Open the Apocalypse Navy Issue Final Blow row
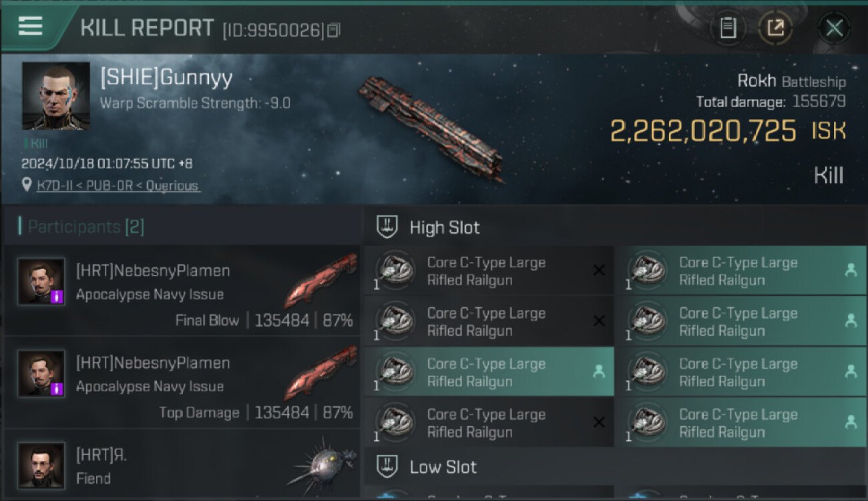Image resolution: width=868 pixels, height=501 pixels. click(182, 291)
